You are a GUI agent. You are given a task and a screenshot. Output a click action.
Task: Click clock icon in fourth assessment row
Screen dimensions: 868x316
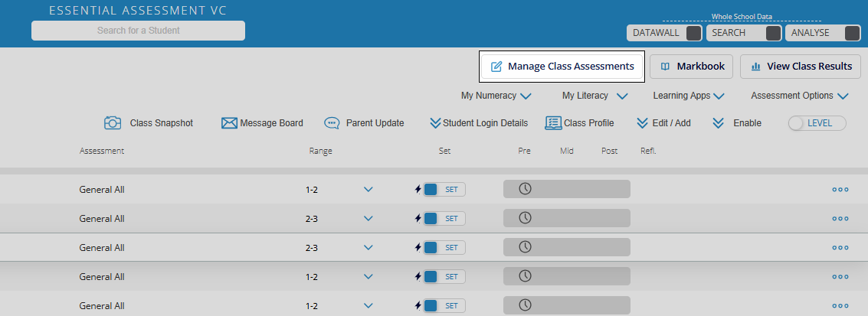[525, 275]
